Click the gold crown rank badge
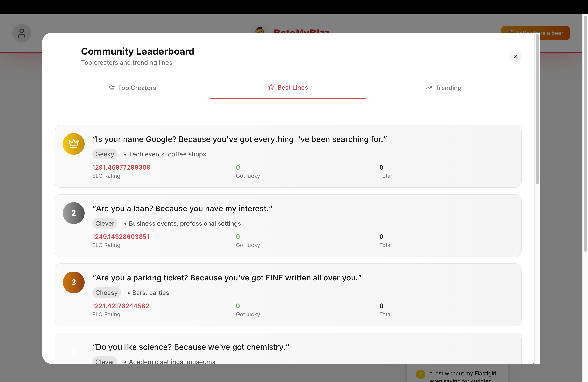The width and height of the screenshot is (588, 382). [74, 144]
